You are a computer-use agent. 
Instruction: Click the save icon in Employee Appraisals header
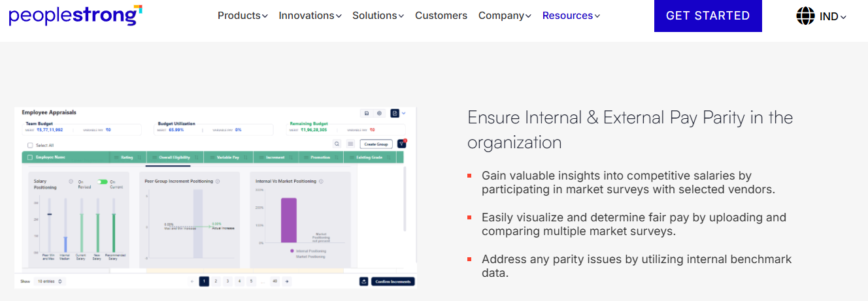[367, 113]
